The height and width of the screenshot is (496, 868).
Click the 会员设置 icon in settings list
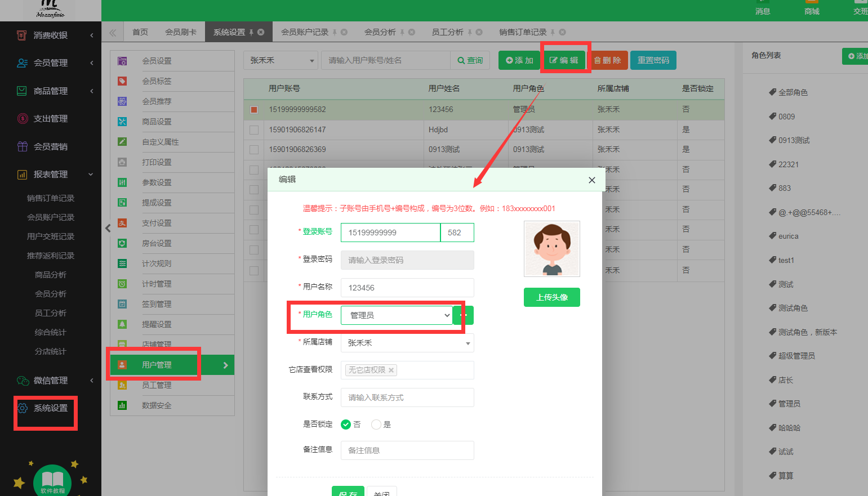coord(122,61)
